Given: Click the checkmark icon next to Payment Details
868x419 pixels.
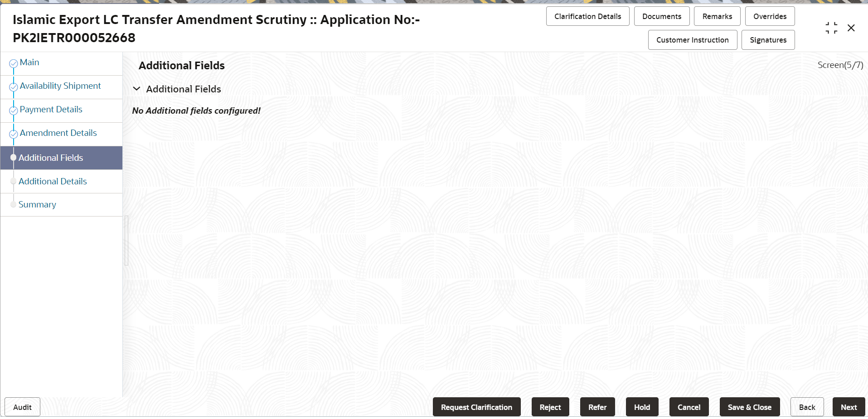Looking at the screenshot, I should 14,110.
